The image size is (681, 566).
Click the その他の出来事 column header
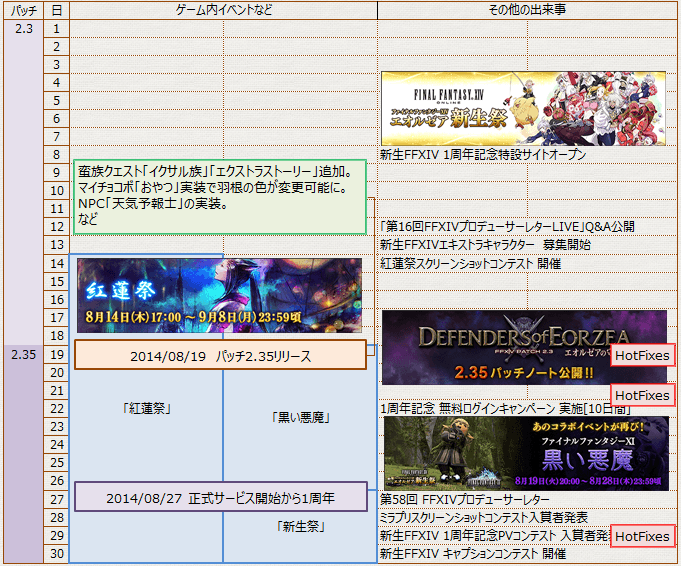(527, 10)
